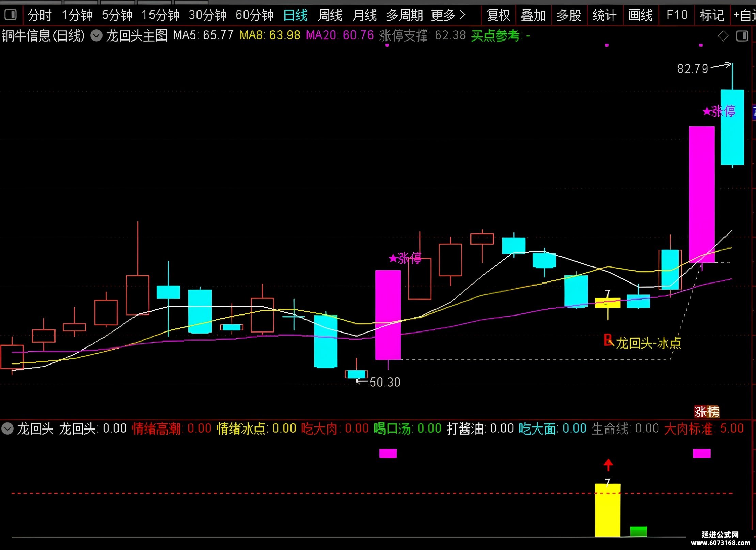Toggle the left sidebar panel icon
The image size is (756, 550).
[x=11, y=15]
